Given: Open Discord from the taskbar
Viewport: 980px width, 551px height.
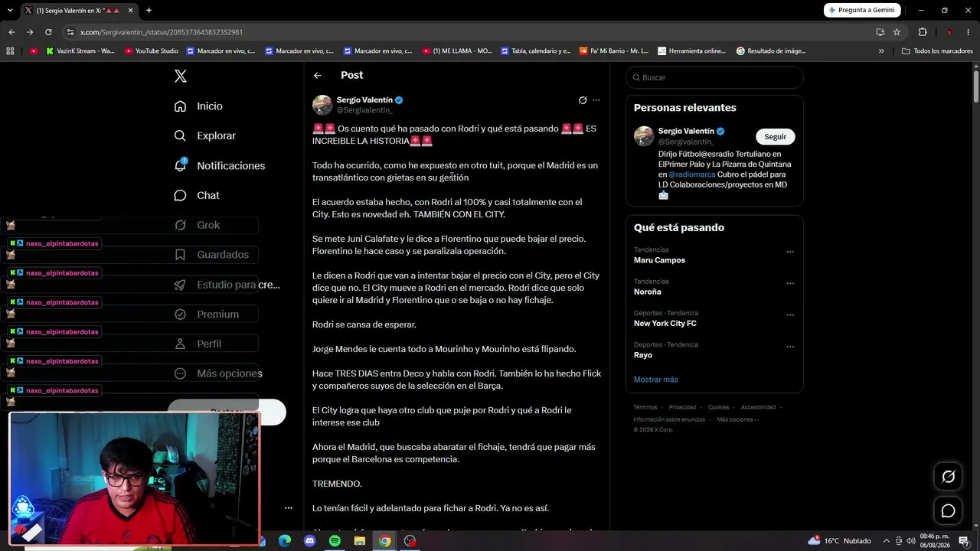Looking at the screenshot, I should pos(309,541).
